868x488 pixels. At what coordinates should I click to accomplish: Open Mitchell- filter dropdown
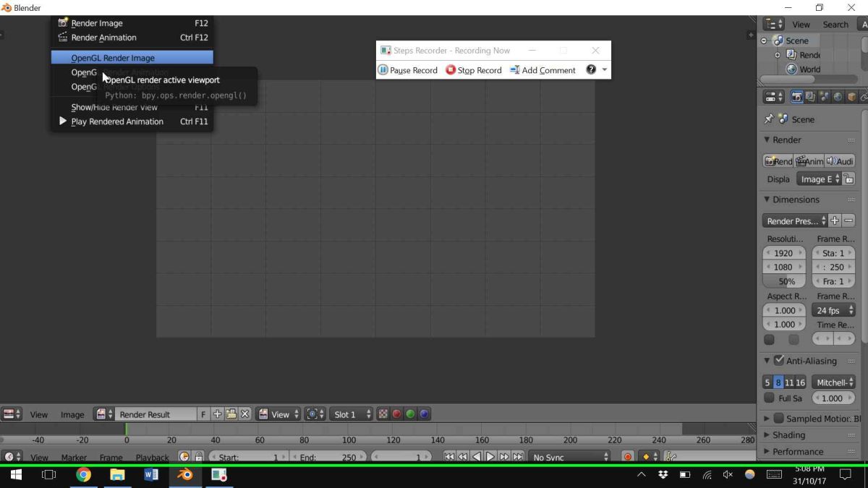(x=833, y=382)
